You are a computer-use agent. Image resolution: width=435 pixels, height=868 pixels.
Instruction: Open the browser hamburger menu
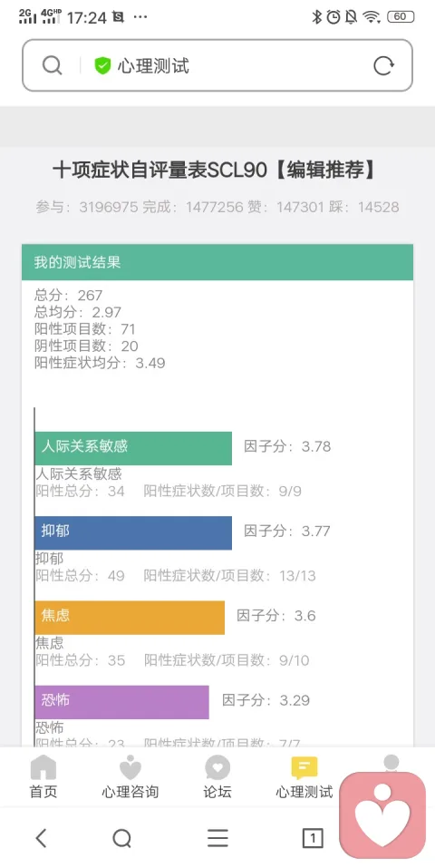(x=218, y=838)
